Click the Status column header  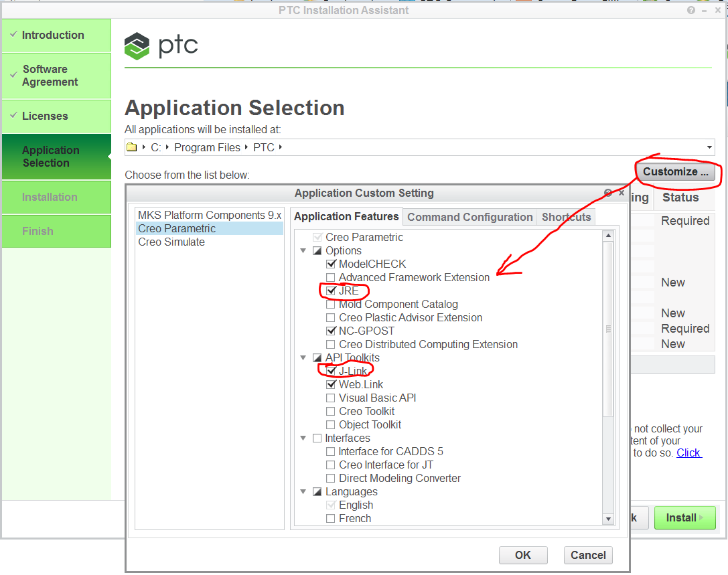point(680,197)
